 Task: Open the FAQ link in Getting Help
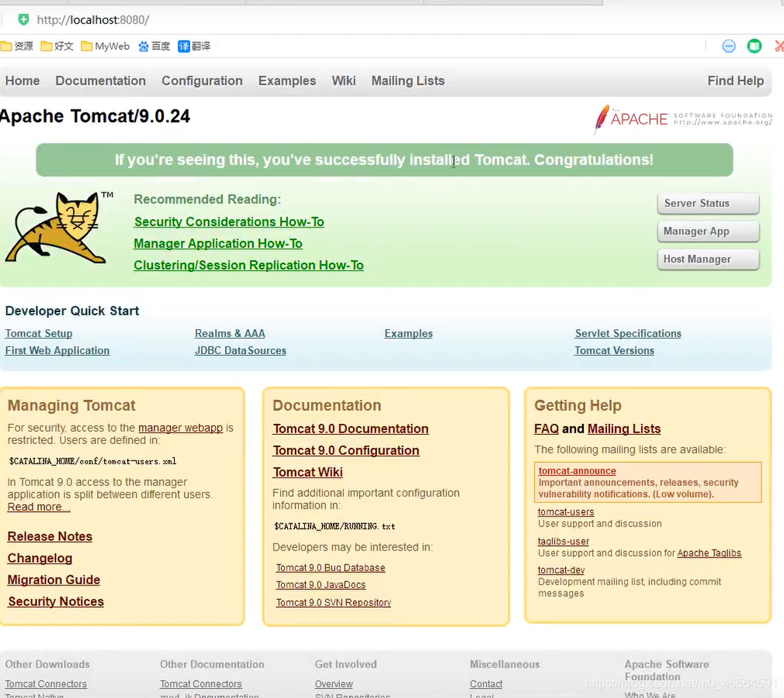(546, 429)
